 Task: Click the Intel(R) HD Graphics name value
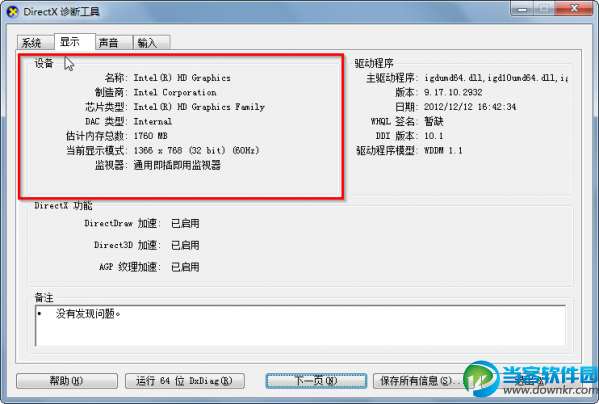[x=182, y=78]
